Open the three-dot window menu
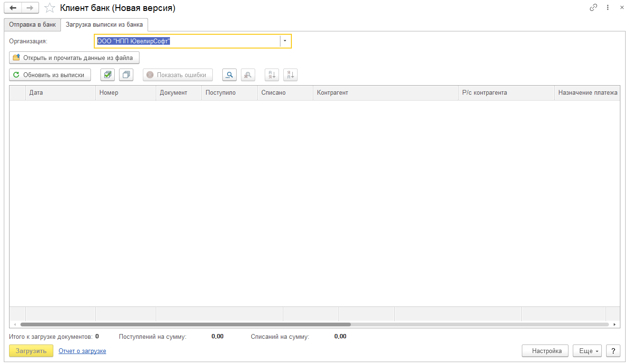This screenshot has width=628, height=364. 608,8
